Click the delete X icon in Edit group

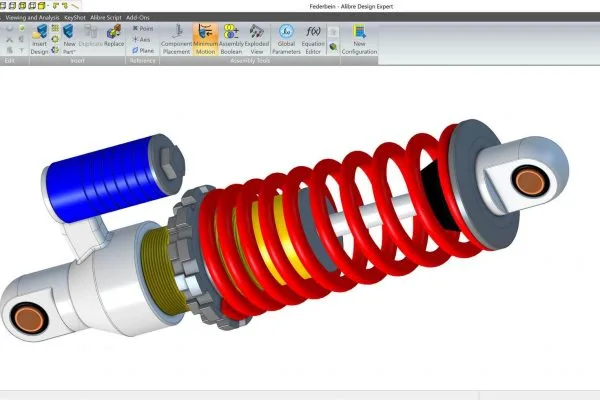click(x=10, y=39)
